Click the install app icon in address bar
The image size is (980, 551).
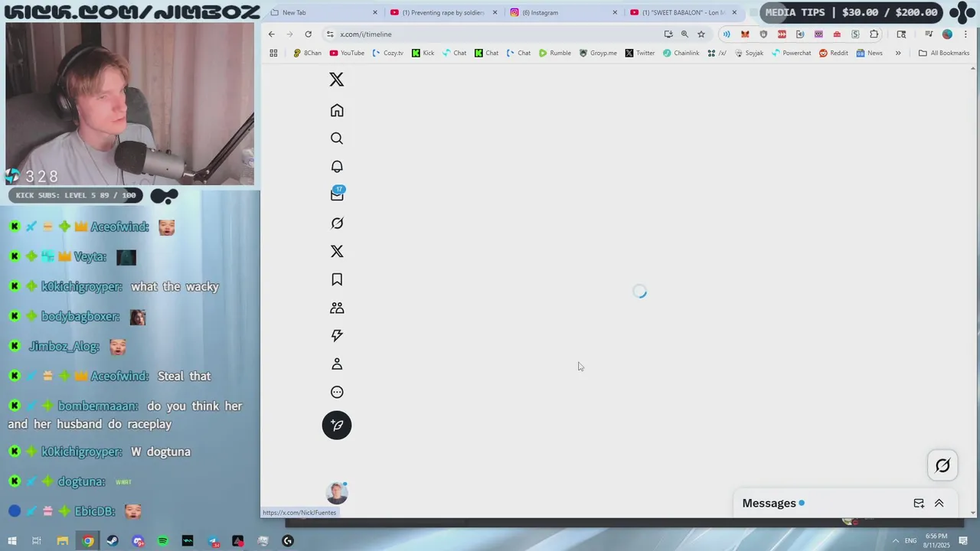coord(668,34)
